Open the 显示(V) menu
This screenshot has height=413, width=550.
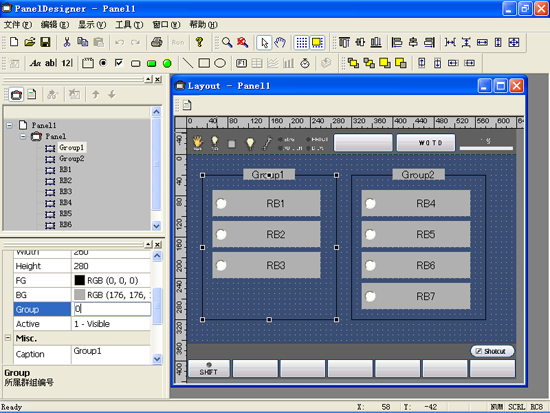(92, 25)
